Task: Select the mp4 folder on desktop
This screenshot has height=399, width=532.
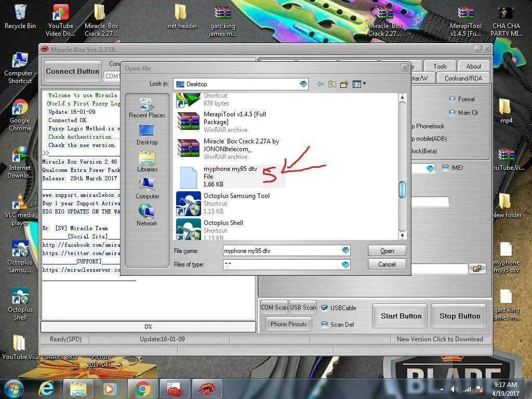Action: pos(506,111)
